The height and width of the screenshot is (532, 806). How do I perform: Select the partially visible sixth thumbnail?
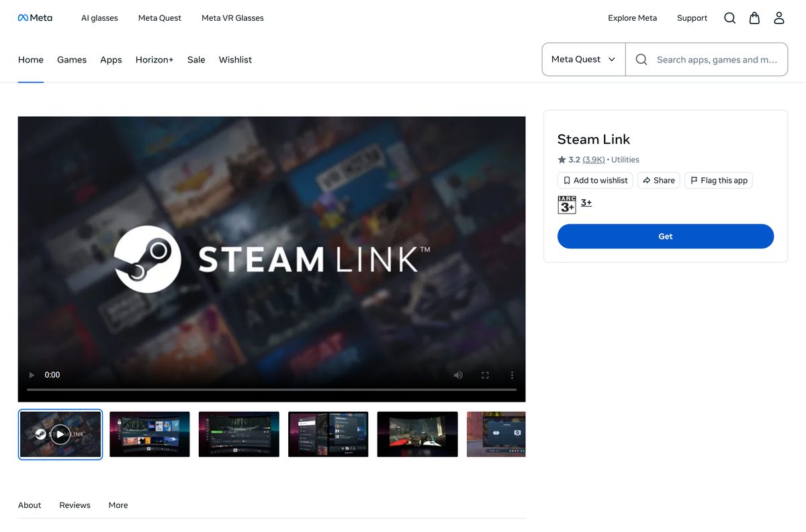point(496,435)
